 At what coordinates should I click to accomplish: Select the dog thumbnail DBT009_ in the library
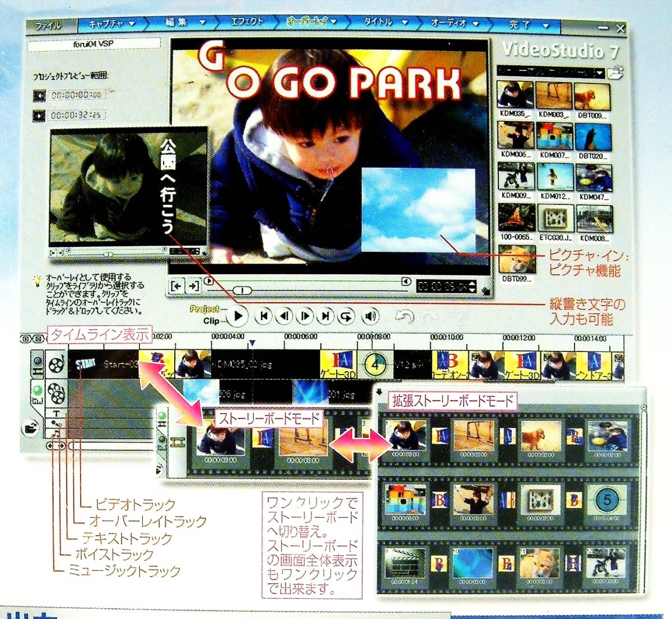592,96
